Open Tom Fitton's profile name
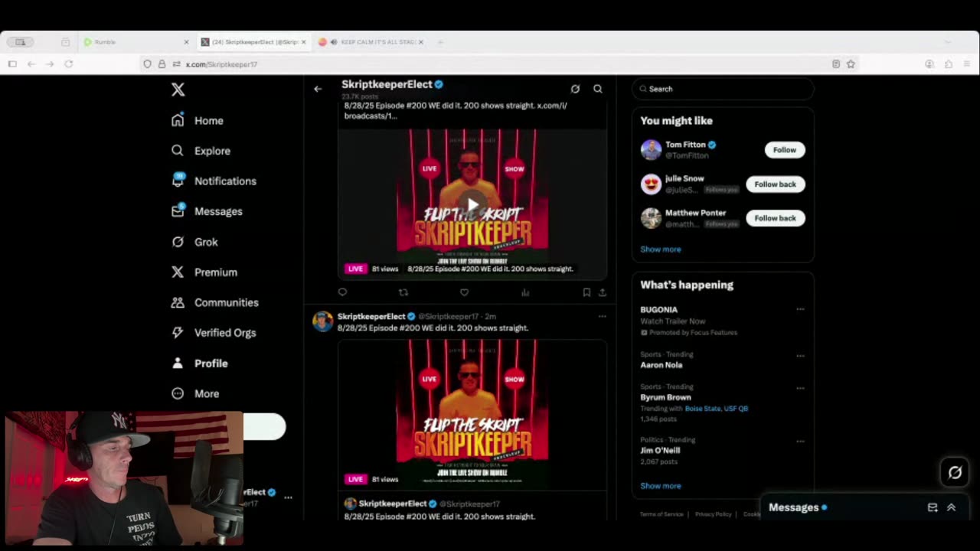 [685, 145]
